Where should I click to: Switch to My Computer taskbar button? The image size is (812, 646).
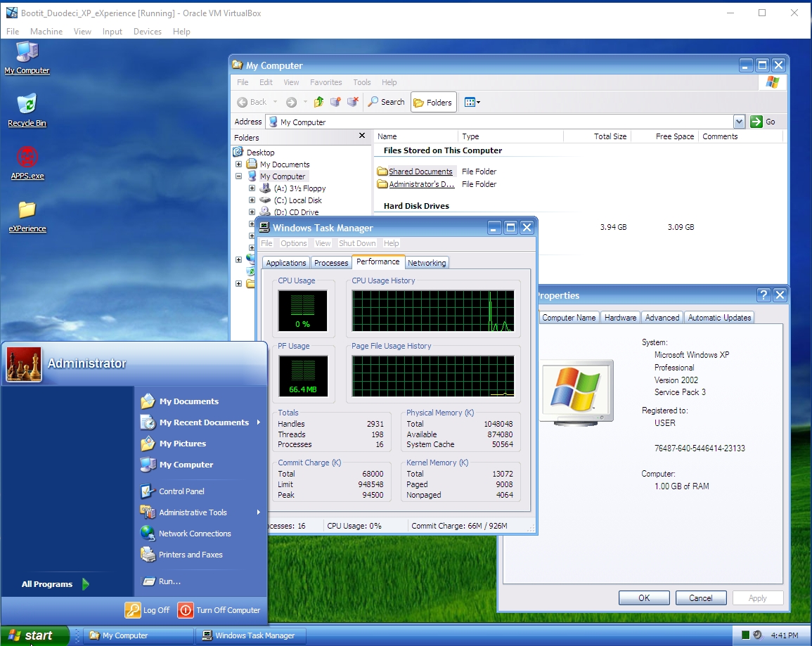[138, 635]
